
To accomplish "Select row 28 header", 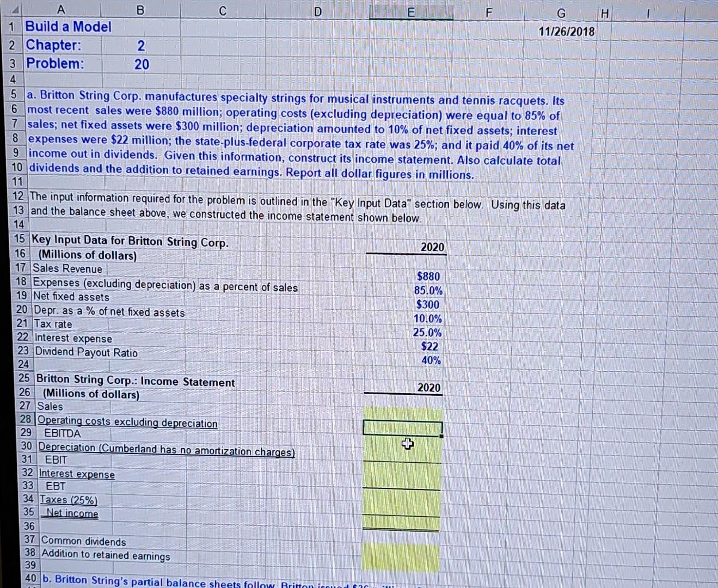I will click(x=24, y=420).
